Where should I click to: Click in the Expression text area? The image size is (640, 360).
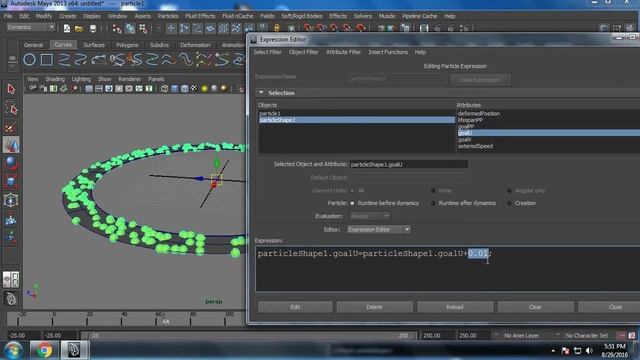[x=448, y=269]
